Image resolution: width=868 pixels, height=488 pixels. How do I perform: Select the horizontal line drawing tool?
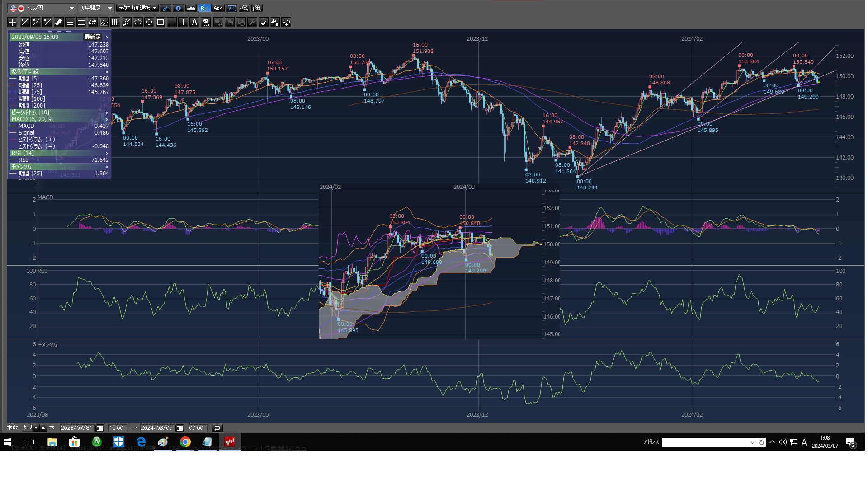click(x=172, y=22)
